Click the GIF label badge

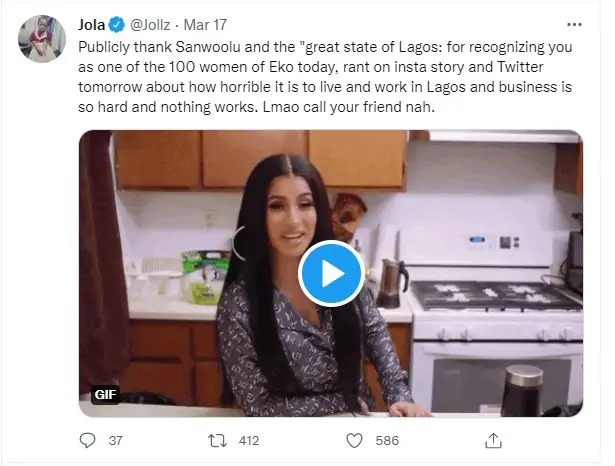106,394
